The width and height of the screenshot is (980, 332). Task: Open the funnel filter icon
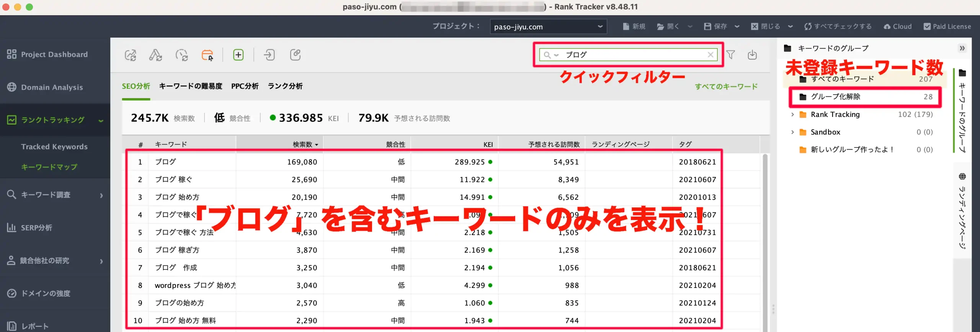click(730, 55)
